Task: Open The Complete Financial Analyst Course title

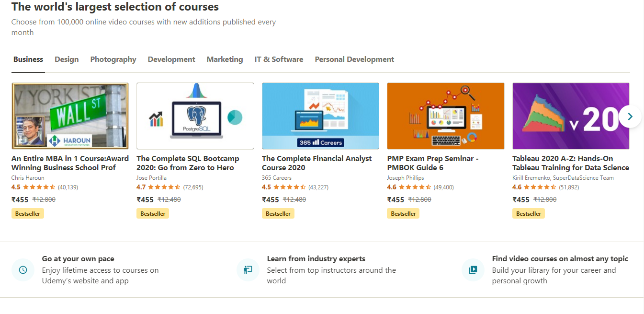Action: (316, 163)
